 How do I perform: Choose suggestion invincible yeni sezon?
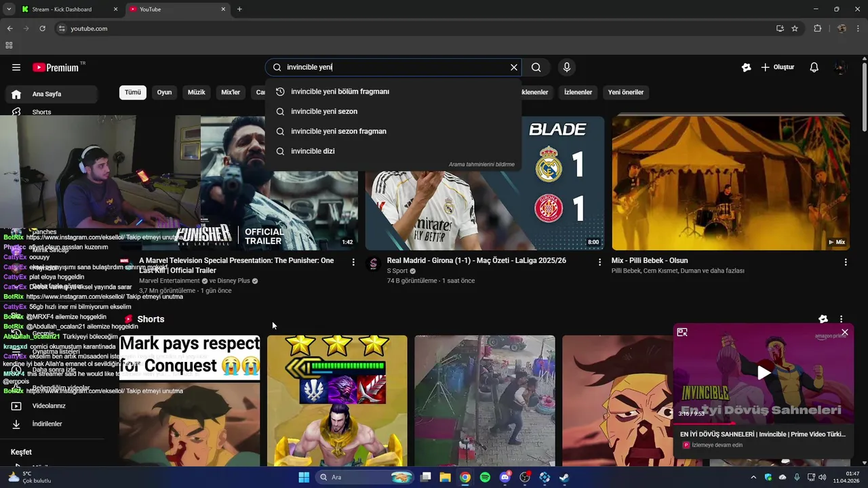pos(394,111)
